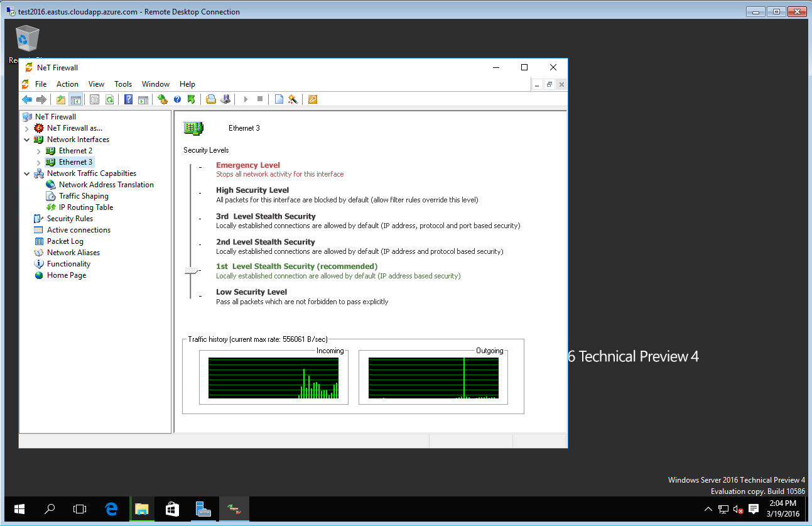Open the Window menu
Viewport: 812px width, 526px height.
click(156, 84)
